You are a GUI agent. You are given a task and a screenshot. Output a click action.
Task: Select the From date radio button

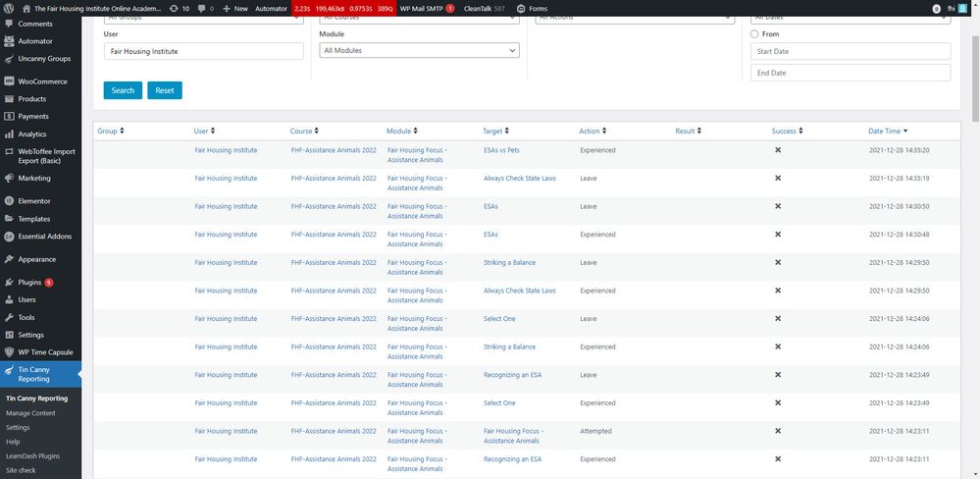point(753,33)
